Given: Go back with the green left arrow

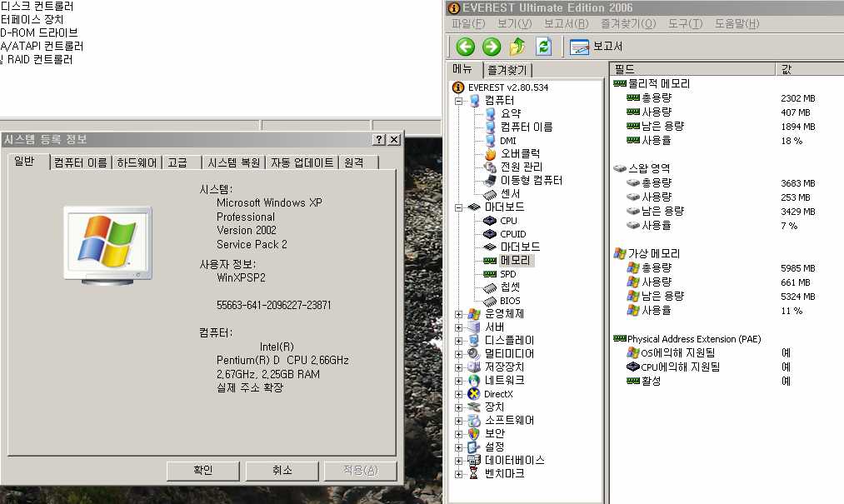Looking at the screenshot, I should pyautogui.click(x=466, y=47).
